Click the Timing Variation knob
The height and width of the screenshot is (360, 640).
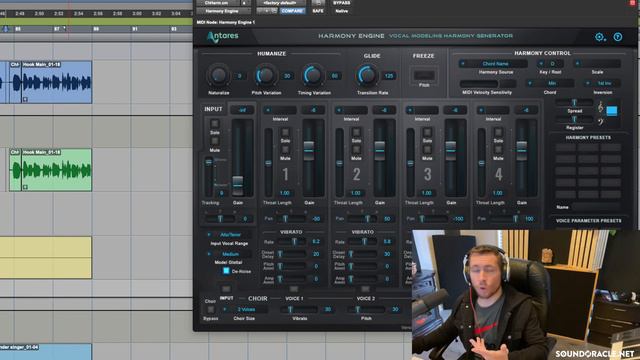click(313, 75)
